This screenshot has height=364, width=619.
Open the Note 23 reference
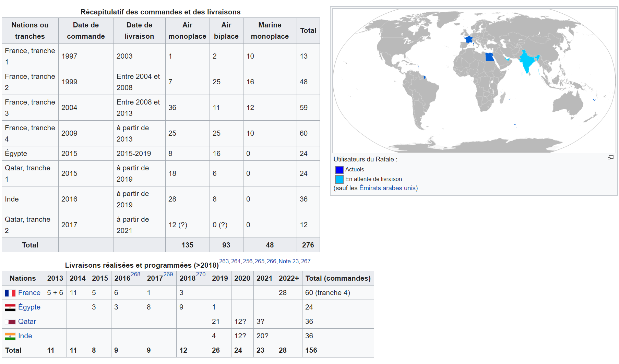coord(289,261)
